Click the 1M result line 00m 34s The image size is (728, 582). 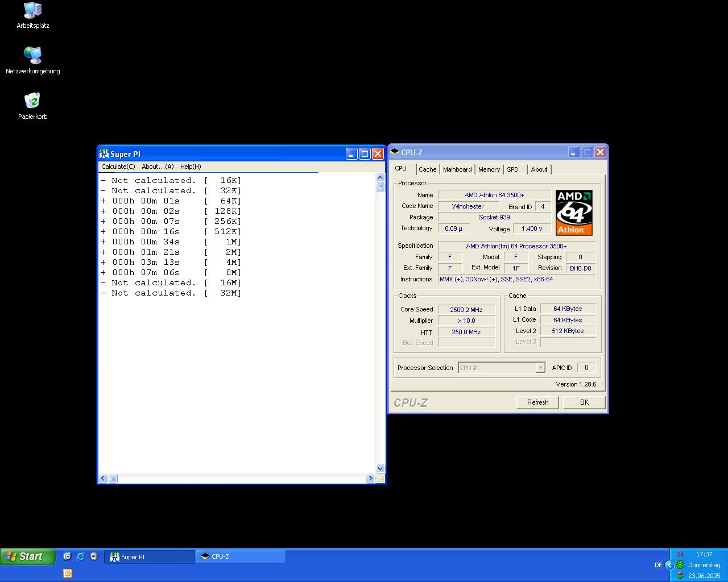click(171, 242)
